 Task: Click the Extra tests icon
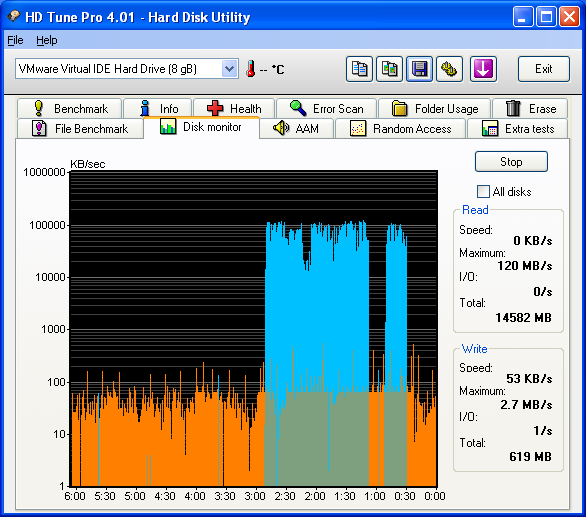[x=490, y=129]
